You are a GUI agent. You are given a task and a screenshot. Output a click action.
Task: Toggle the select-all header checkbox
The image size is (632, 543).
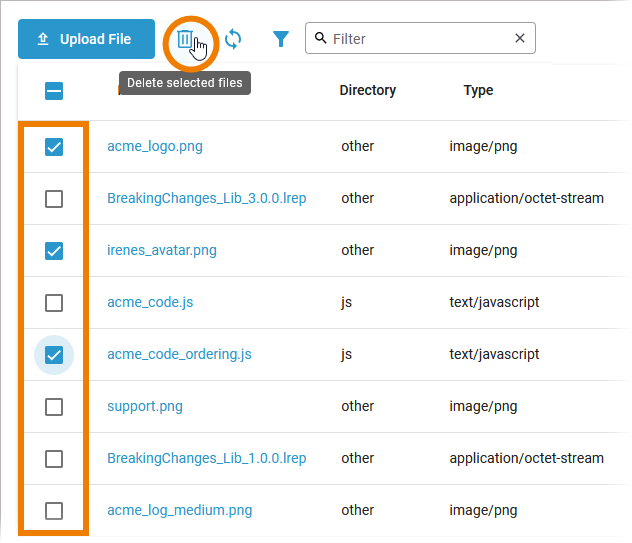point(54,91)
